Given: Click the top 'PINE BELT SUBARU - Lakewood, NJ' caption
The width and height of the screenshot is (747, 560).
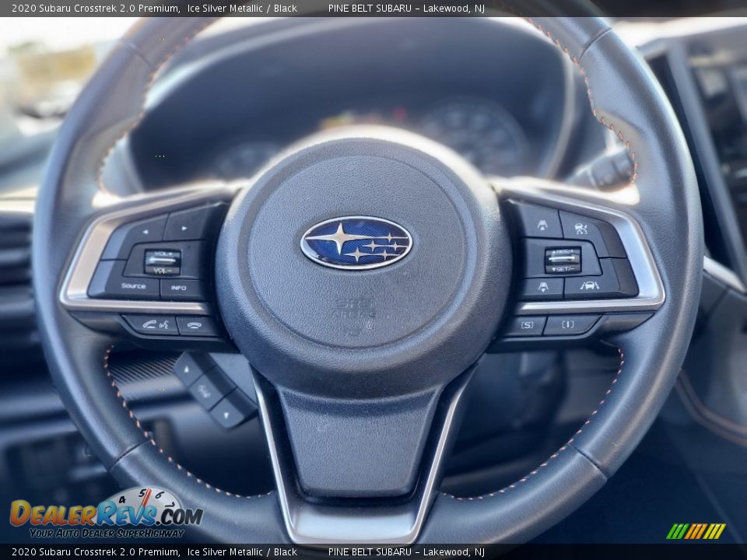Looking at the screenshot, I should coord(406,8).
